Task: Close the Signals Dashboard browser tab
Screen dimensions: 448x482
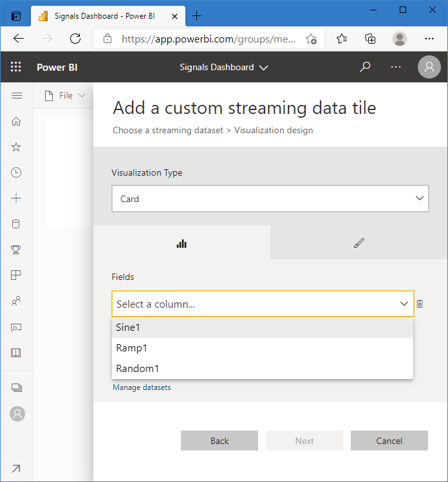Action: pos(174,16)
